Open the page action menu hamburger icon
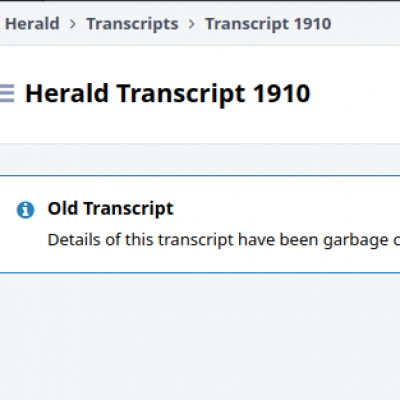Viewport: 400px width, 400px height. pyautogui.click(x=7, y=93)
